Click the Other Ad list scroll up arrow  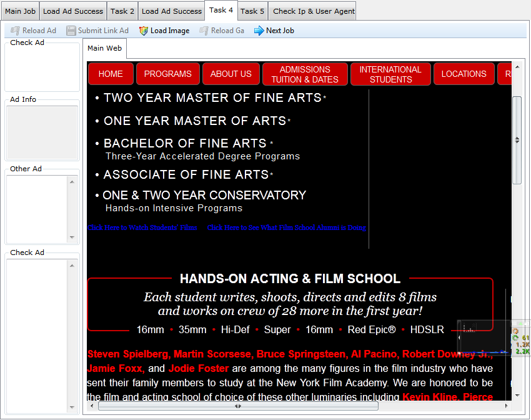[72, 182]
